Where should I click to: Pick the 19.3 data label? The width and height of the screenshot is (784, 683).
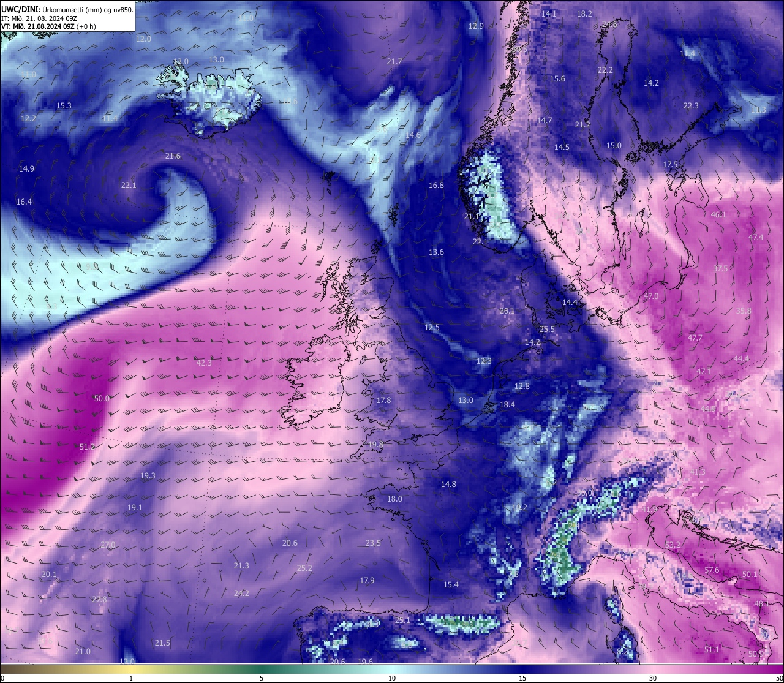click(x=148, y=475)
